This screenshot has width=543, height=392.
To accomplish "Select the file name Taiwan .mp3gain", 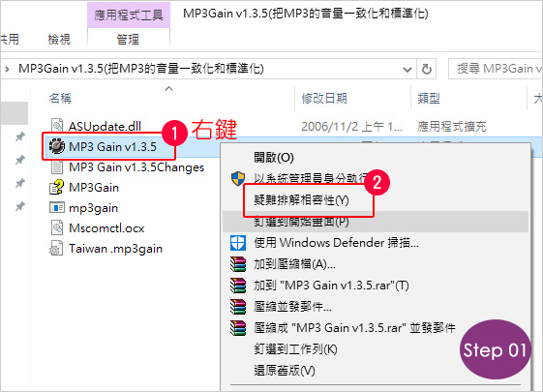I will click(x=115, y=249).
